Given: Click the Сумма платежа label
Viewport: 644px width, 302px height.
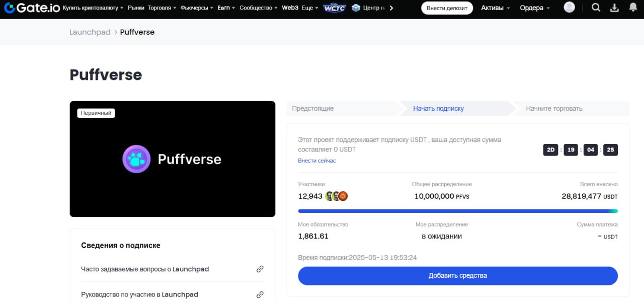Looking at the screenshot, I should point(597,224).
